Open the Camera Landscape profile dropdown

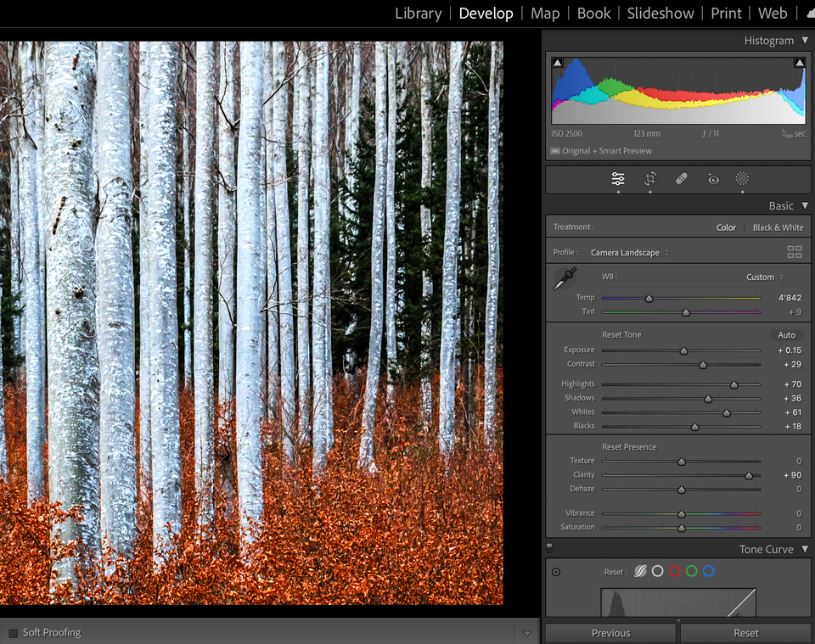click(x=630, y=253)
